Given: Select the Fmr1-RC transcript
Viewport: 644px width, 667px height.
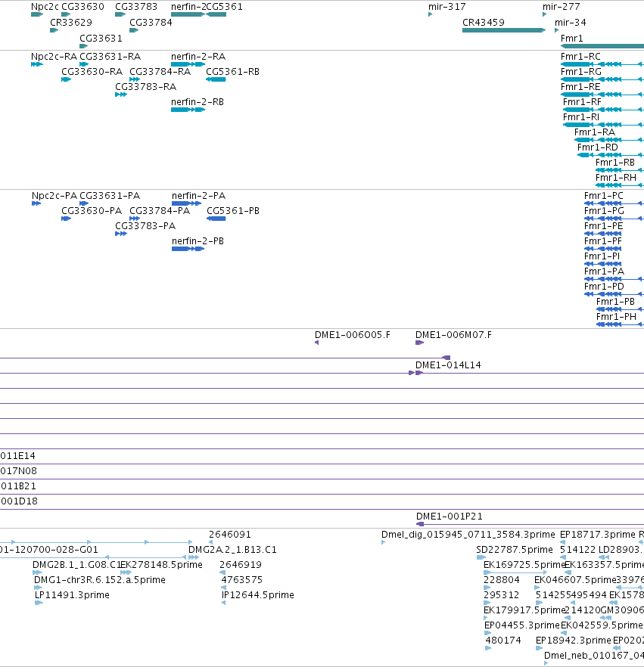Looking at the screenshot, I should [x=602, y=64].
